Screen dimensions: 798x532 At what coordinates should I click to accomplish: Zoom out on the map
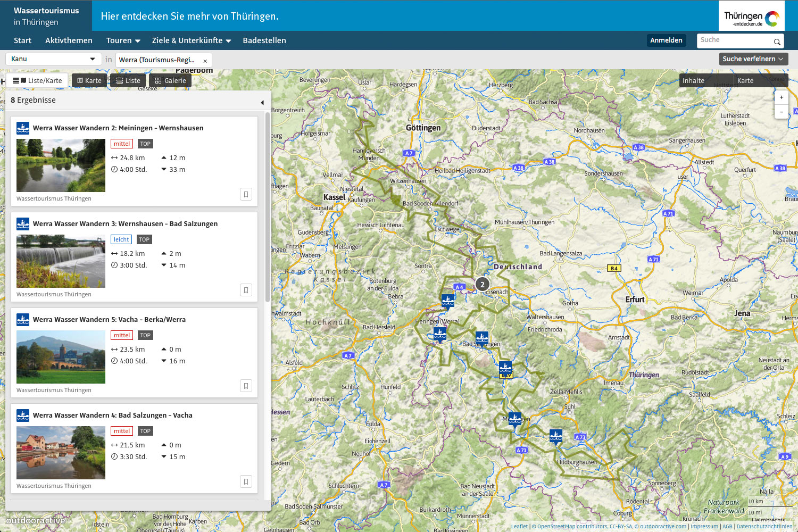781,112
